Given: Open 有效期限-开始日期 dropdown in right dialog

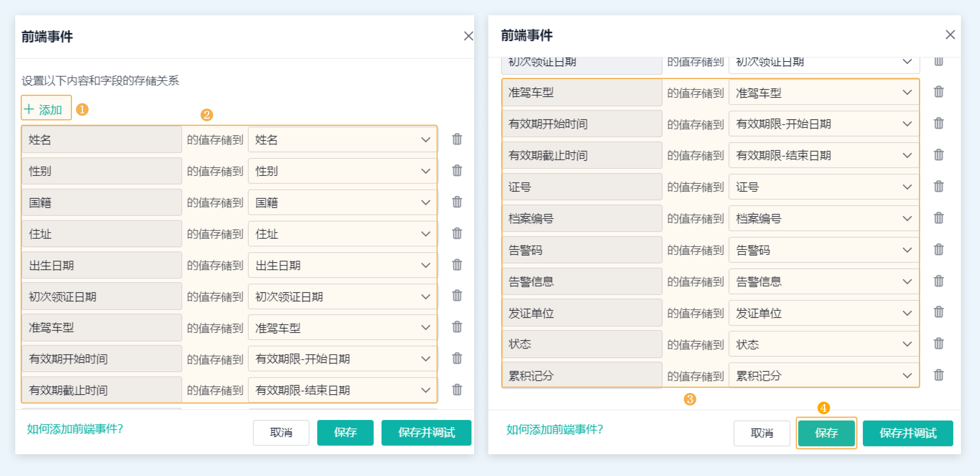Looking at the screenshot, I should [x=824, y=124].
